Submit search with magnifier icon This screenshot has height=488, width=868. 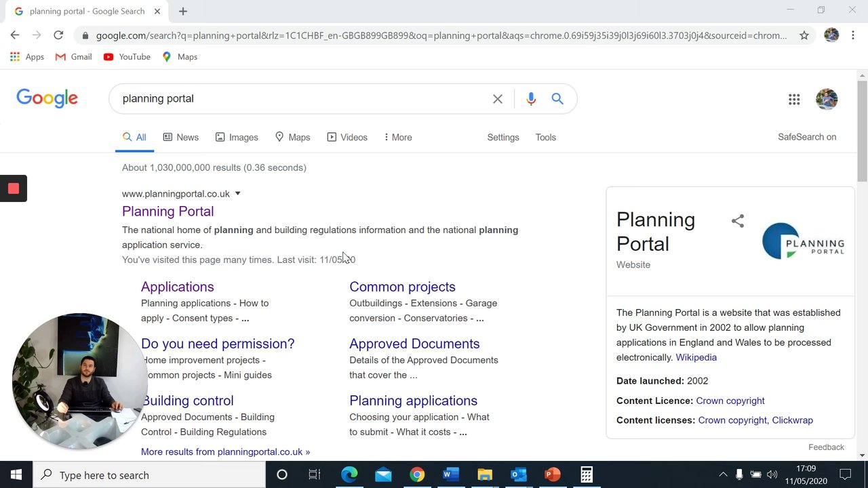557,99
